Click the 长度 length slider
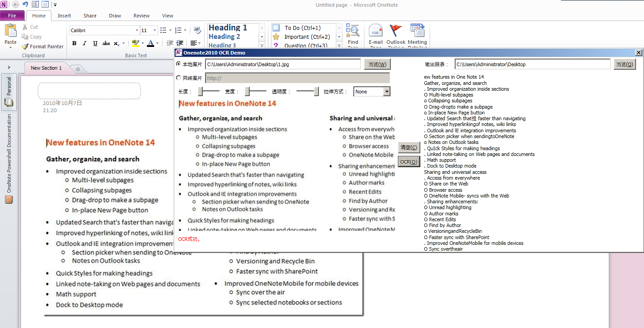Screen dimensions: 644x328 point(209,91)
